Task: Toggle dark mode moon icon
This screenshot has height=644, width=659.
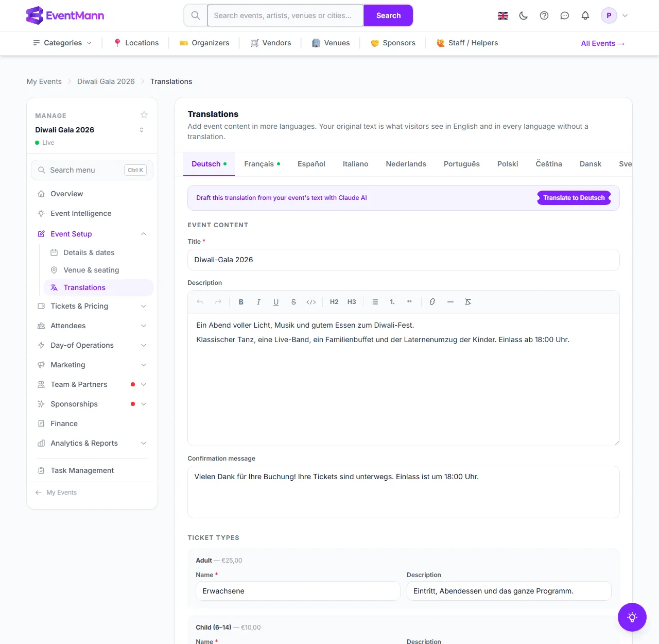Action: 524,15
